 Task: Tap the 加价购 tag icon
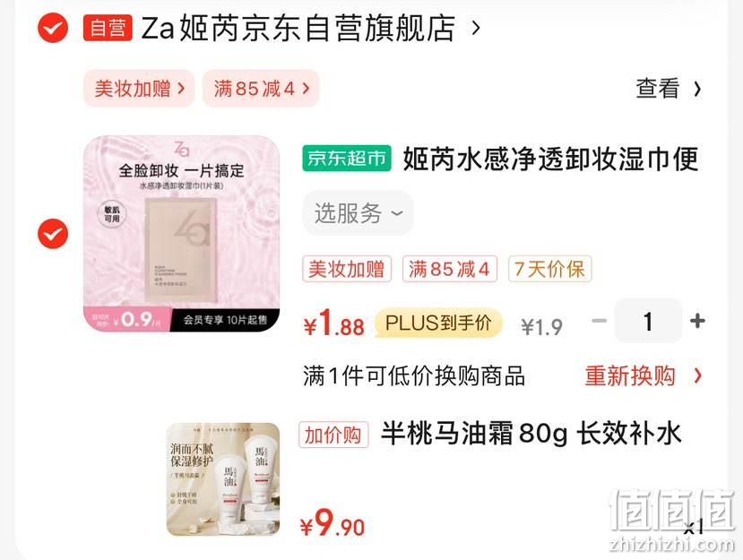click(333, 435)
